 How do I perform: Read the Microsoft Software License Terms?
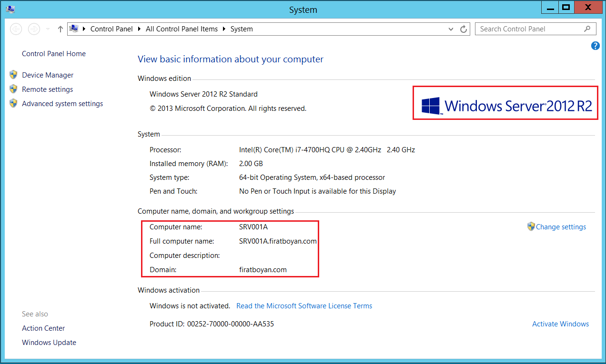pyautogui.click(x=304, y=306)
